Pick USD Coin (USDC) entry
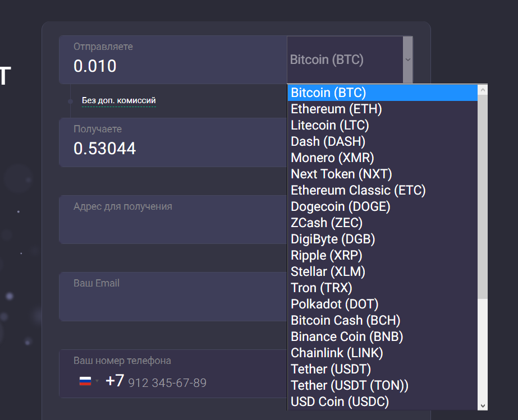The image size is (518, 420). (x=383, y=401)
